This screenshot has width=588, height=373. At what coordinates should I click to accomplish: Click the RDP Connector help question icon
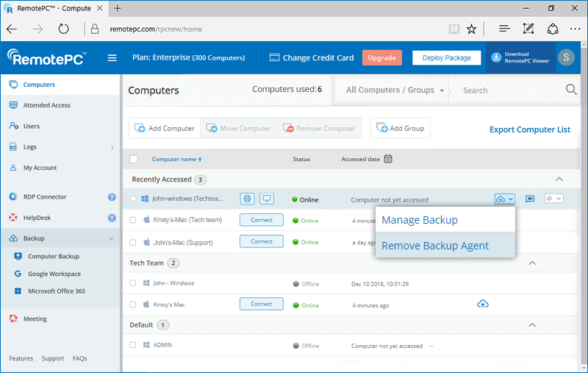click(x=112, y=197)
